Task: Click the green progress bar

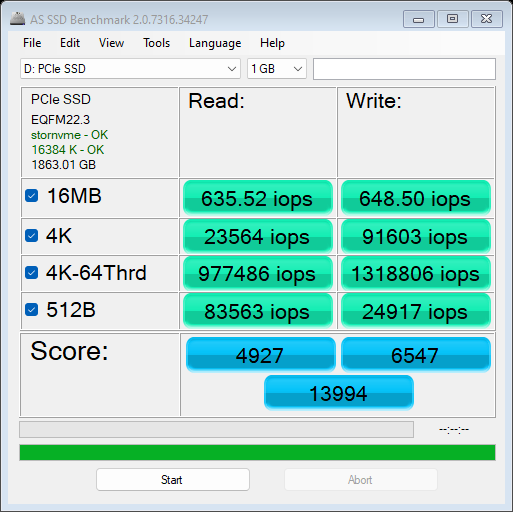Action: (x=257, y=453)
